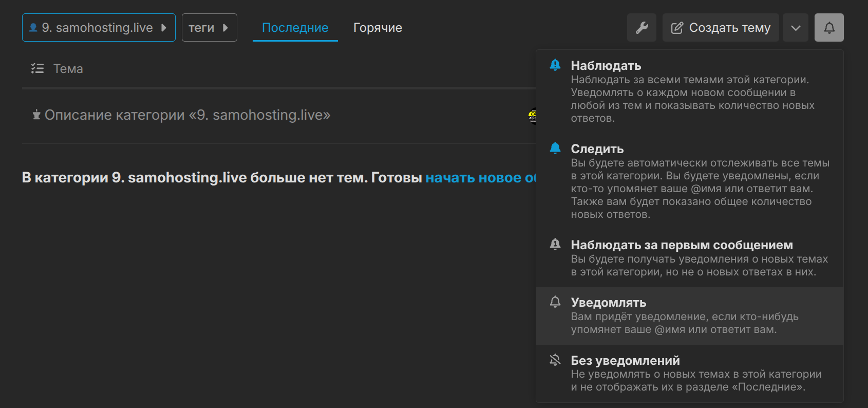The image size is (868, 408).
Task: Click the bell icon next to Наблюдать
Action: (x=555, y=65)
